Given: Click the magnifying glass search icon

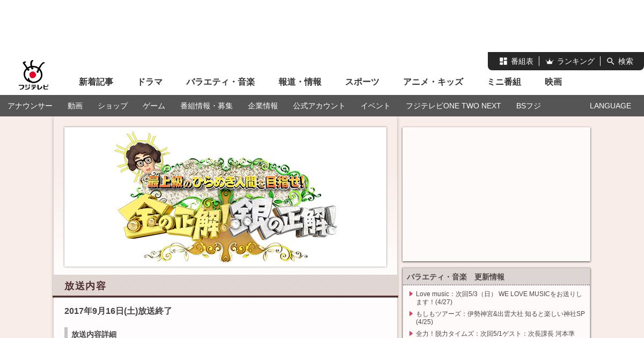Looking at the screenshot, I should 611,61.
